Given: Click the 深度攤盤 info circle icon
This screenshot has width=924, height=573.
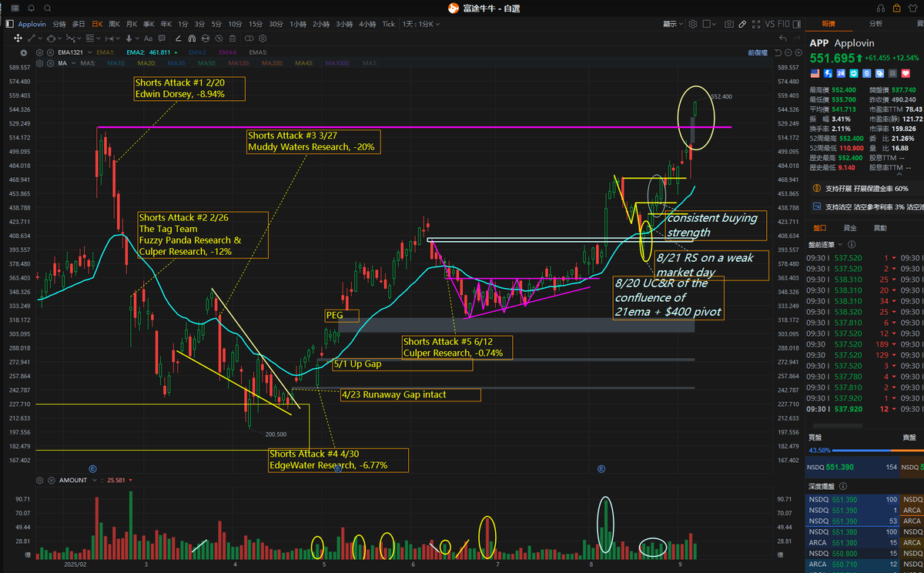Looking at the screenshot, I should tap(843, 487).
